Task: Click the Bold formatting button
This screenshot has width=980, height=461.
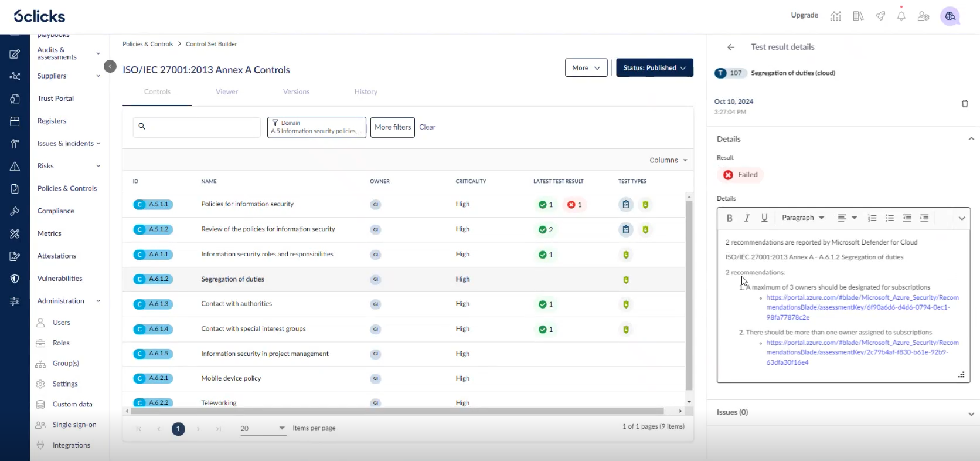Action: click(730, 218)
